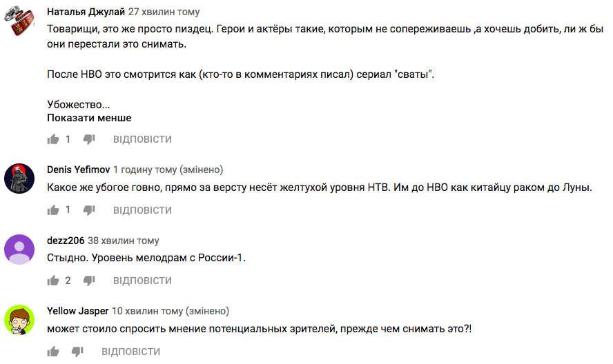Viewport: 613px width, 364px height.
Task: Open Denis Yefimov's channel name link
Action: click(78, 170)
